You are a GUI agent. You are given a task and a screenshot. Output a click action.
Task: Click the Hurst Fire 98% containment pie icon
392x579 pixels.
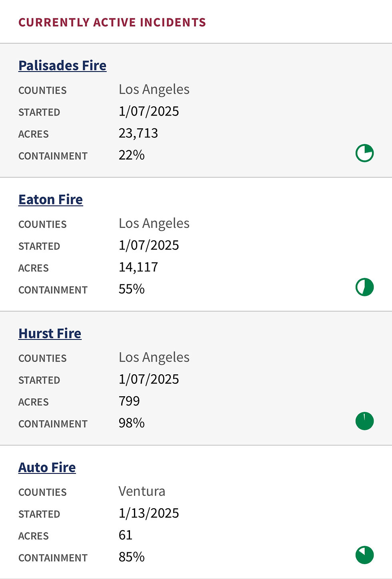click(364, 421)
